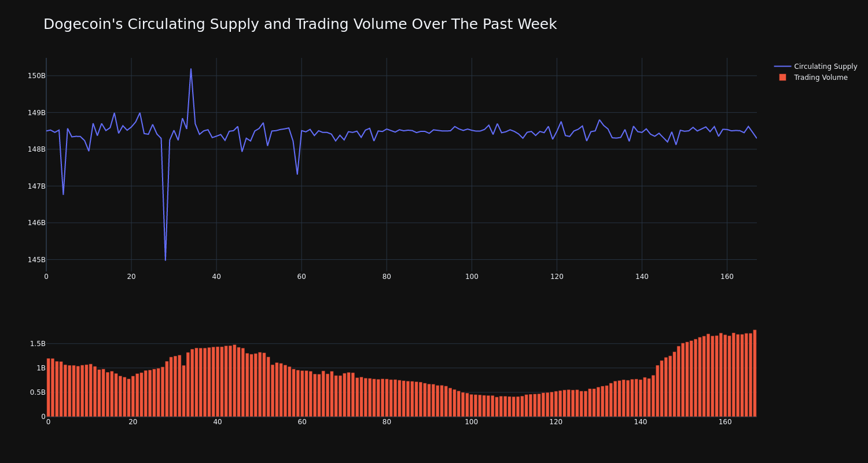
Task: Click the 1.5B label on volume axis
Action: point(37,343)
